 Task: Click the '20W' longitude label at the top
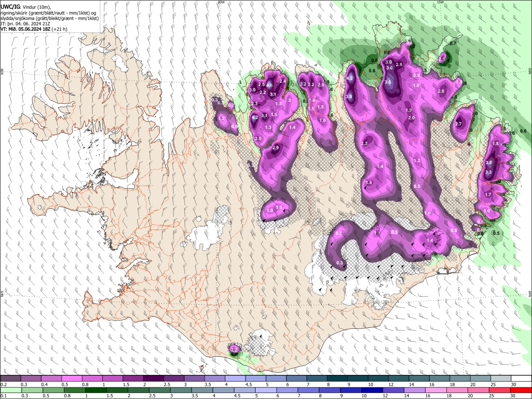point(221,2)
